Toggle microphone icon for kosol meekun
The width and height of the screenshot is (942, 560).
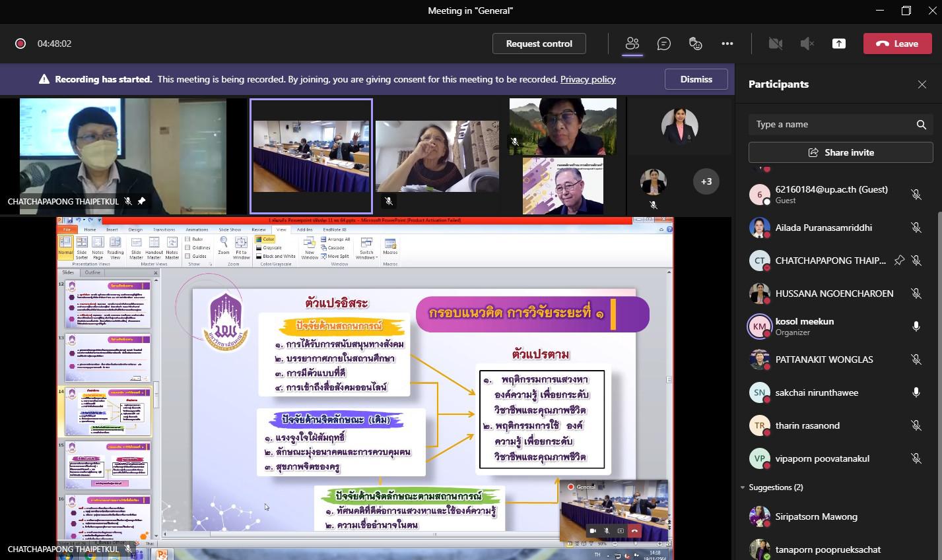(x=916, y=327)
